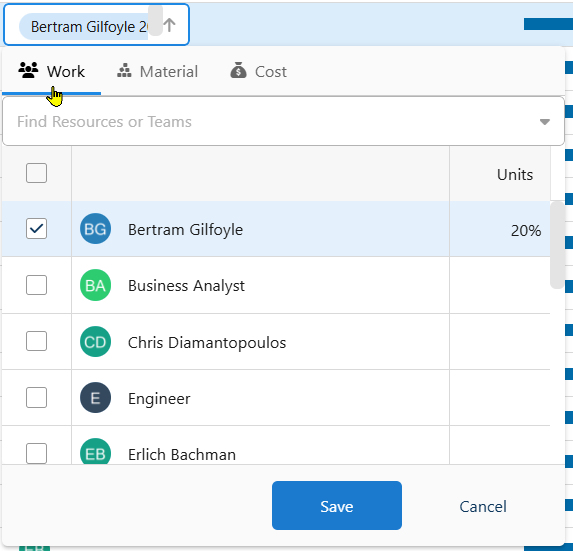Select the Bertram Gilfoyle name text
Screen dimensions: 573x551
[185, 230]
